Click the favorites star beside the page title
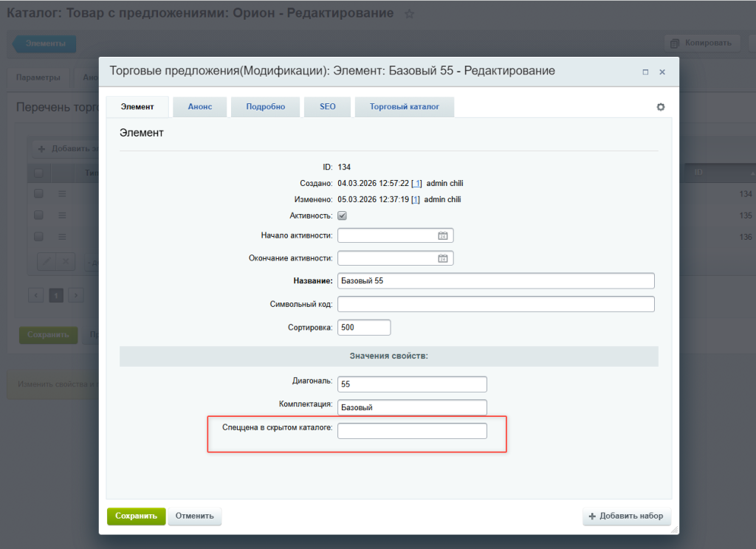This screenshot has height=549, width=756. pyautogui.click(x=410, y=14)
